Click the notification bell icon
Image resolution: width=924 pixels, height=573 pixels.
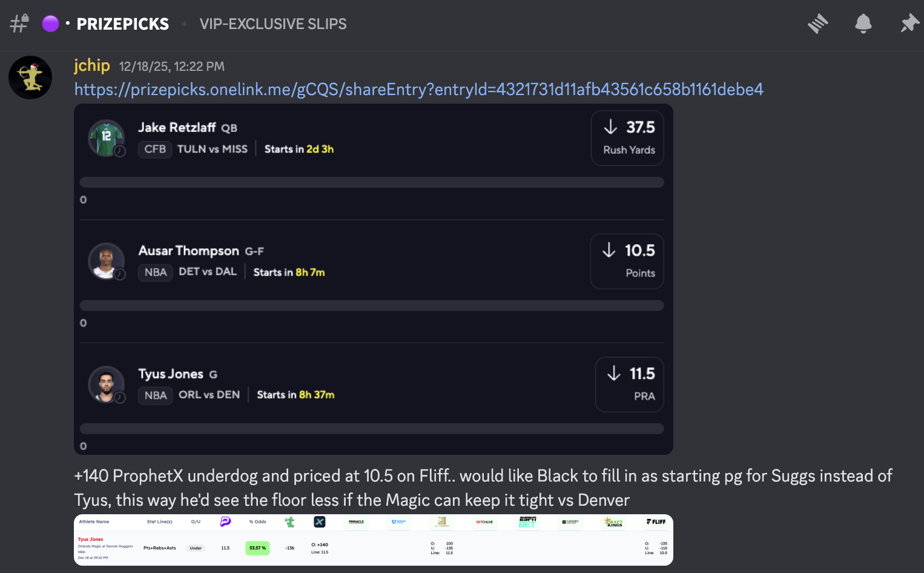pyautogui.click(x=863, y=24)
